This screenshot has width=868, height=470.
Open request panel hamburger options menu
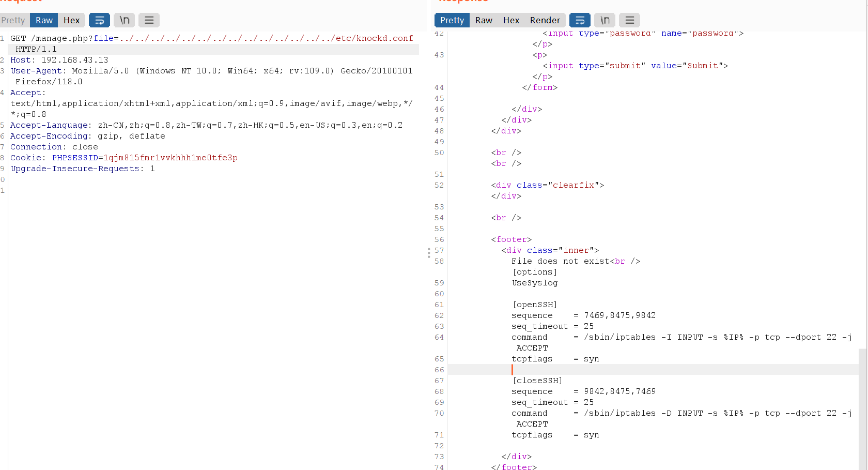coord(149,20)
